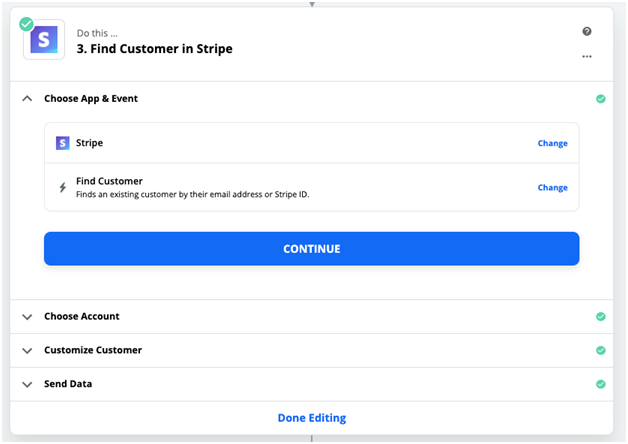Image resolution: width=628 pixels, height=444 pixels.
Task: Change the Stripe app selection
Action: 552,143
